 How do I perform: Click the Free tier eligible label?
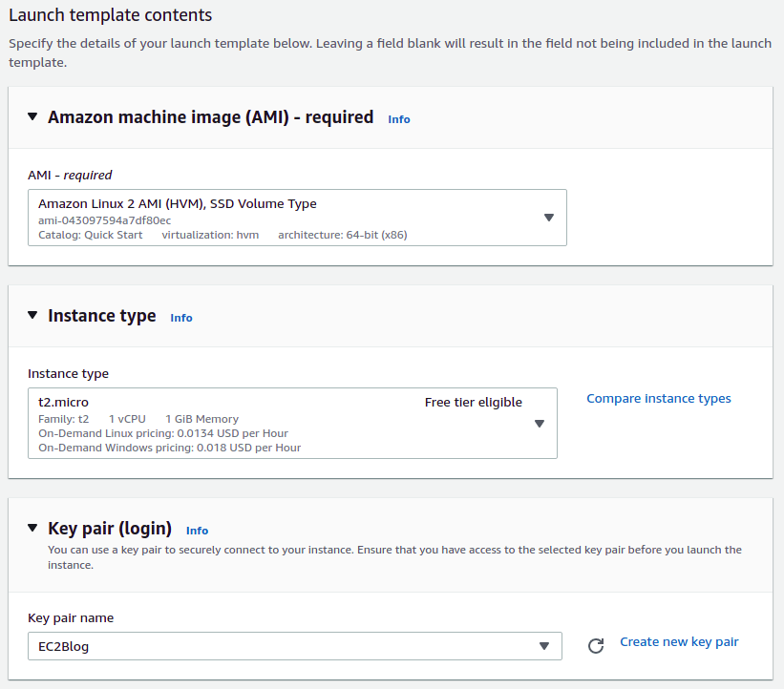[x=473, y=403]
